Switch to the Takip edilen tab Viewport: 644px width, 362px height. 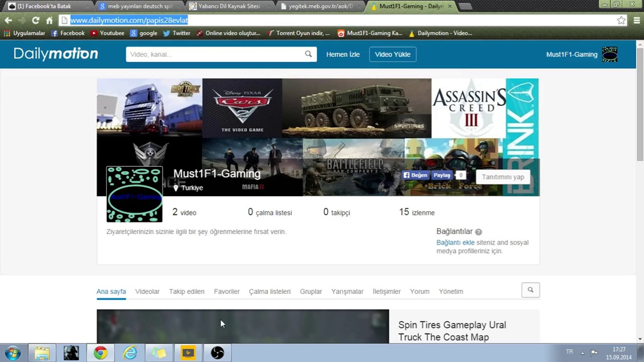(x=186, y=291)
